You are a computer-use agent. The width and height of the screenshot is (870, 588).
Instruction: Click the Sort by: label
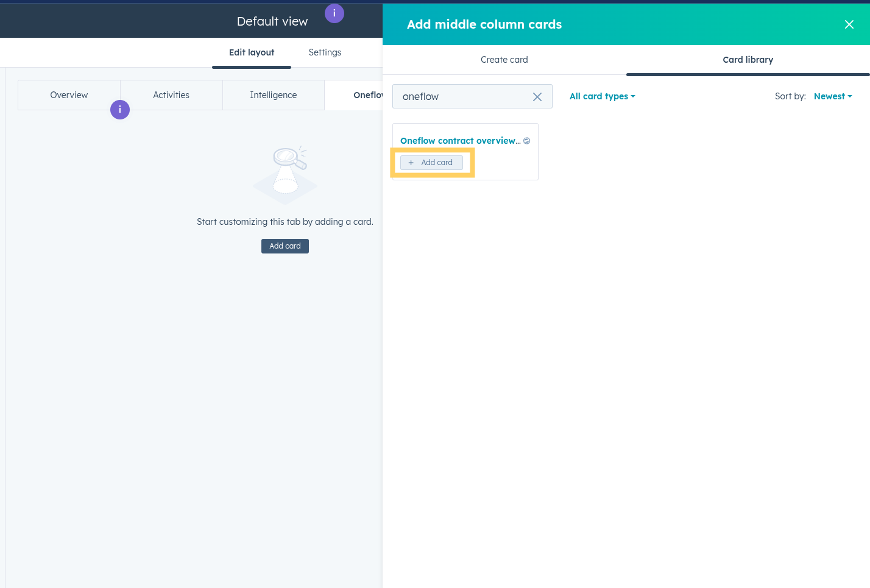click(790, 96)
